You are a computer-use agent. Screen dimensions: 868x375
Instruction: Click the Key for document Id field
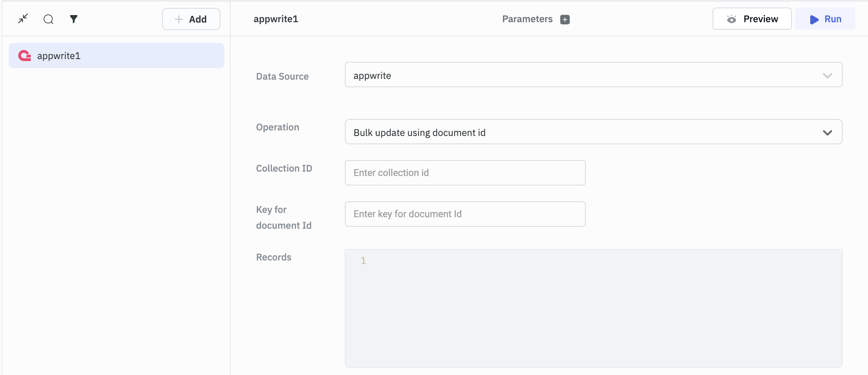tap(465, 214)
